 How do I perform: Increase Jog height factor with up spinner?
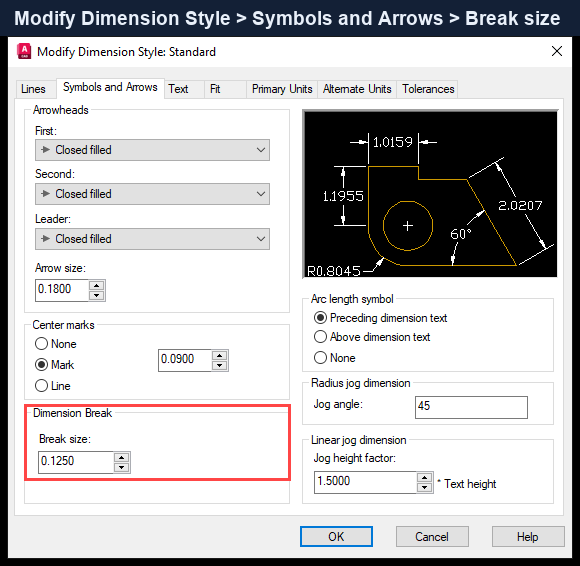(x=425, y=477)
